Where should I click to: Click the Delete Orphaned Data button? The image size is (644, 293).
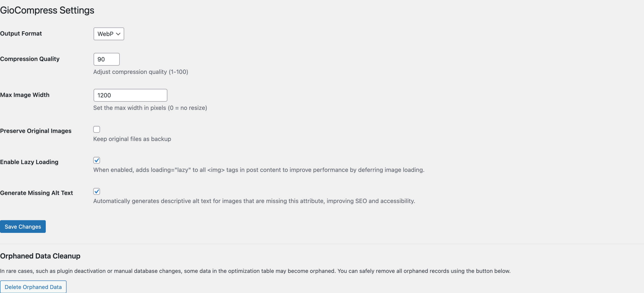click(x=33, y=287)
